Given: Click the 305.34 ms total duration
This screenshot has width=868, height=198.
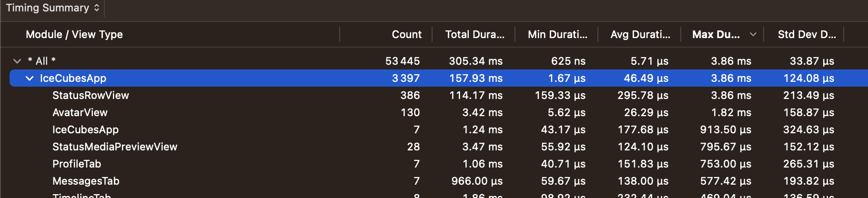Looking at the screenshot, I should pos(475,61).
